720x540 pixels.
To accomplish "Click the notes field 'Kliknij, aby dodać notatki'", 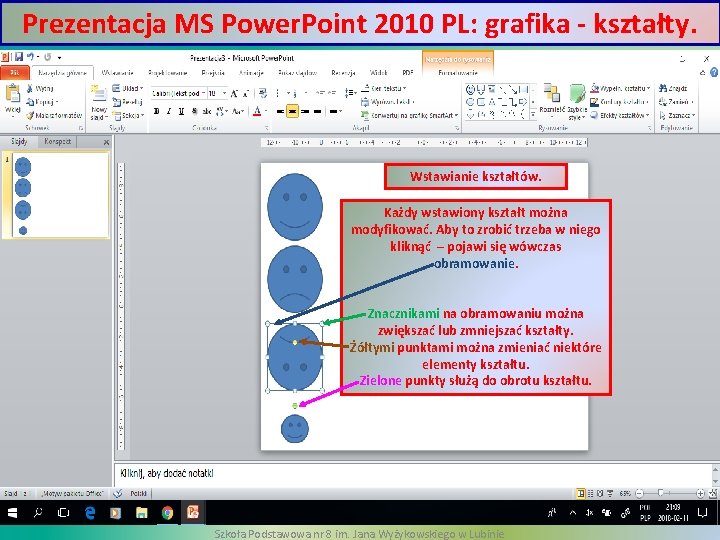I will (x=167, y=473).
